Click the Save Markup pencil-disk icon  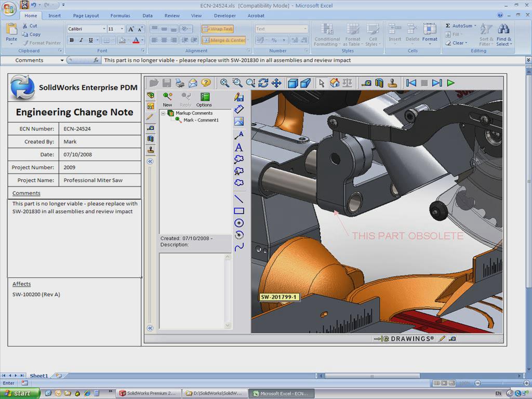tap(239, 97)
